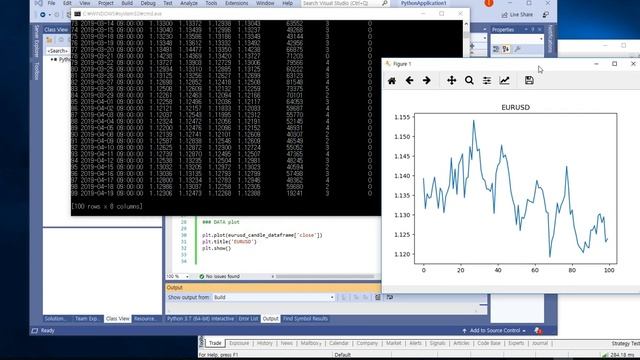Select the Code Base tab in bottom terminal panel
Screen dimensions: 640x360
(x=489, y=343)
